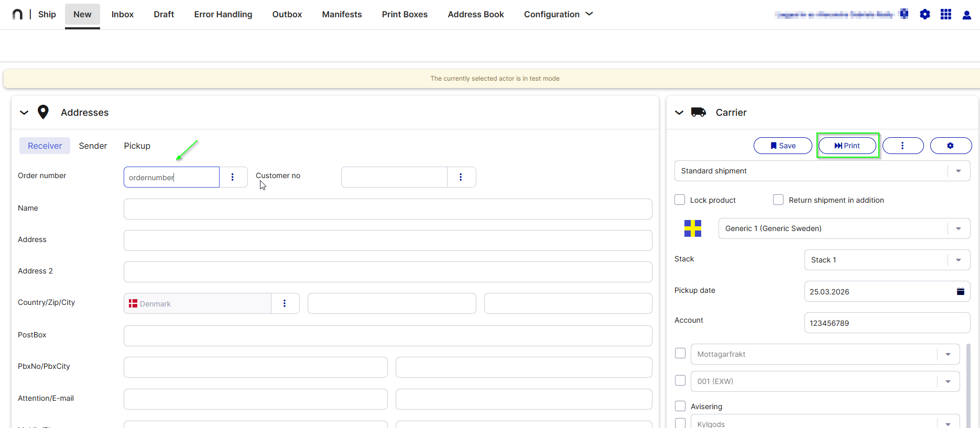Open the Configuration dropdown menu
Viewport: 980px width, 428px height.
[x=558, y=14]
